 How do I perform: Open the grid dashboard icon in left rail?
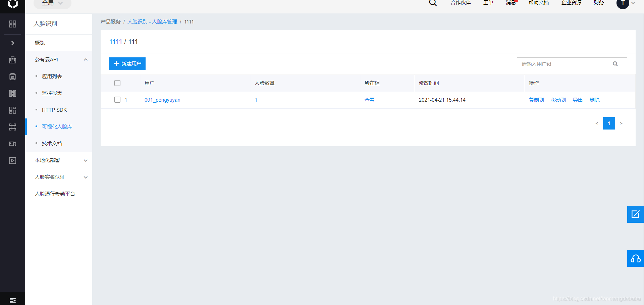(12, 24)
